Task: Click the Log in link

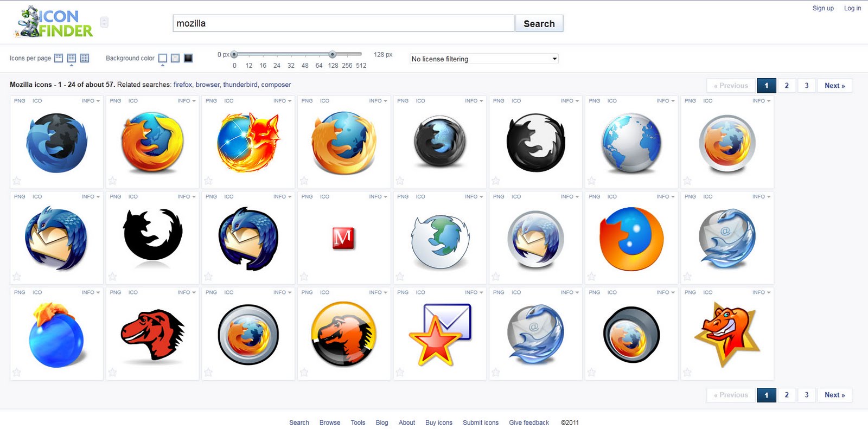Action: point(852,8)
